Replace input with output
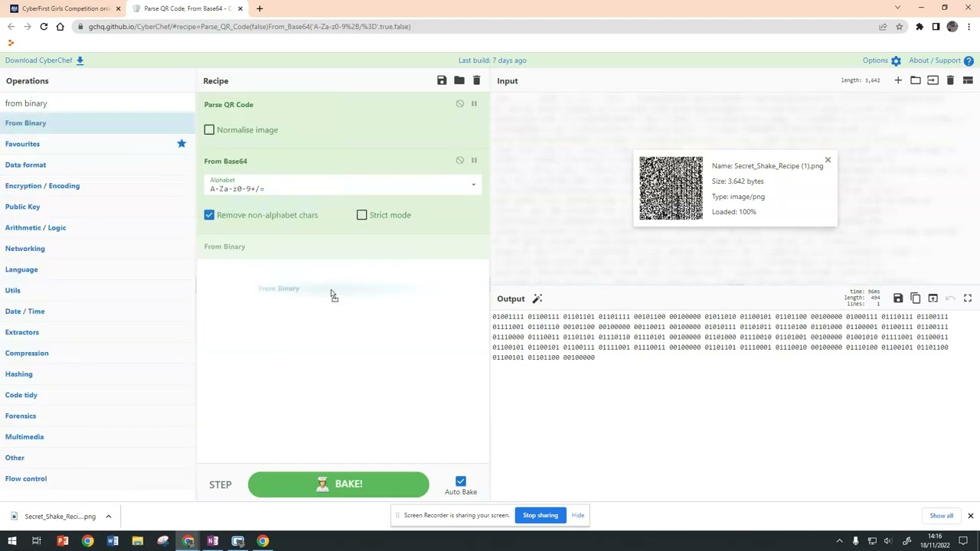This screenshot has width=980, height=551. 933,298
